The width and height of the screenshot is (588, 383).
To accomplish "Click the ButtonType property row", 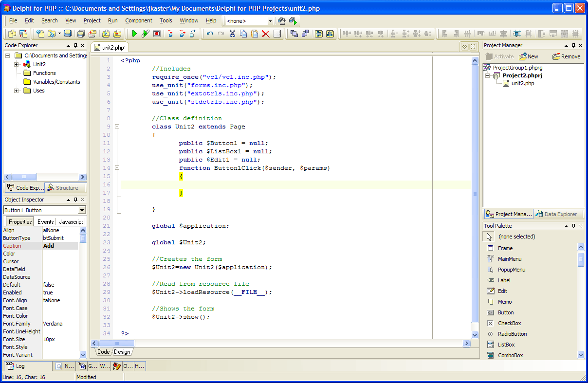I will point(40,238).
